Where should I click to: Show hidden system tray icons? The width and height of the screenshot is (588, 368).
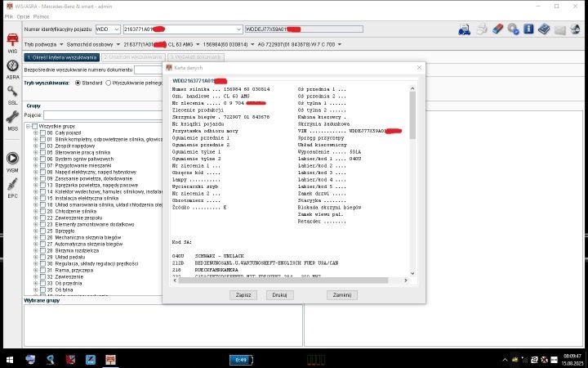(x=505, y=360)
